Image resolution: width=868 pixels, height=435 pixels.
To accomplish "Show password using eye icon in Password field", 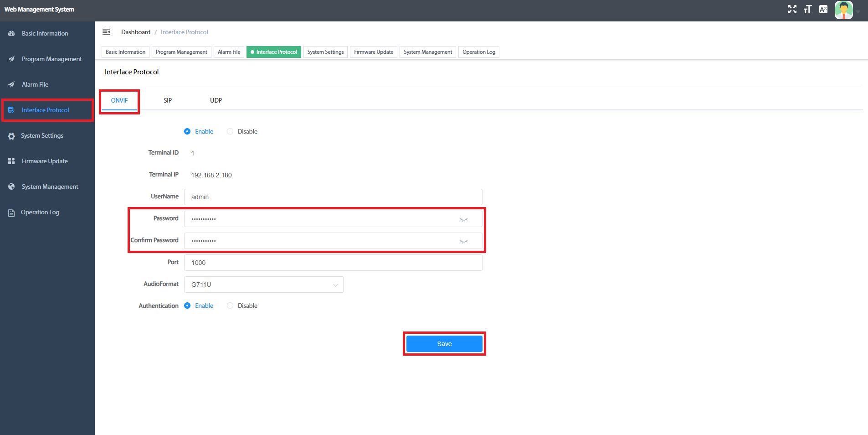I will pyautogui.click(x=463, y=219).
